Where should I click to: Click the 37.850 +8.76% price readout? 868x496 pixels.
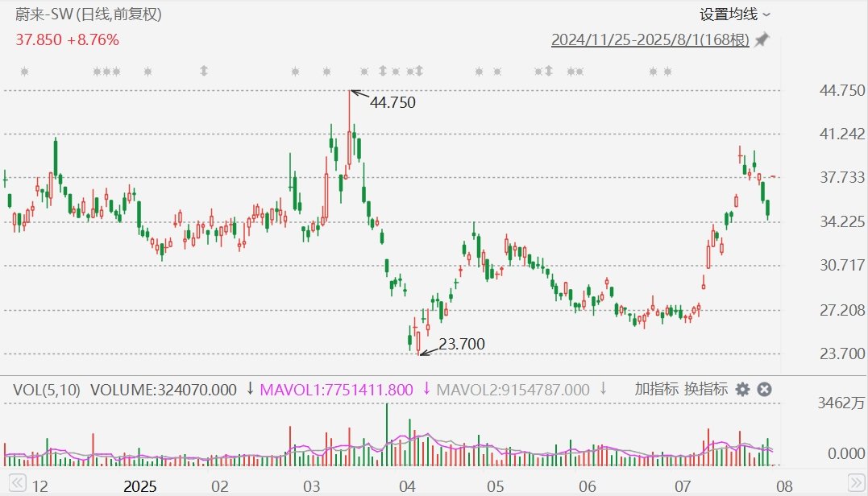pyautogui.click(x=67, y=39)
